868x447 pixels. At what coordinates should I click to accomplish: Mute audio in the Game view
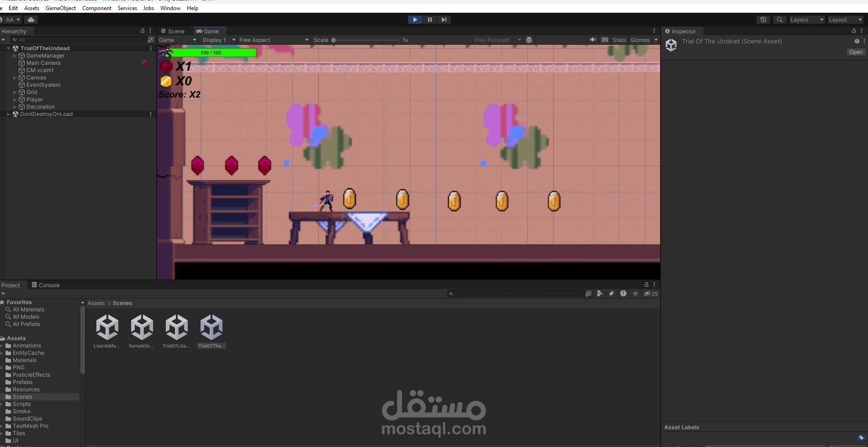[593, 40]
